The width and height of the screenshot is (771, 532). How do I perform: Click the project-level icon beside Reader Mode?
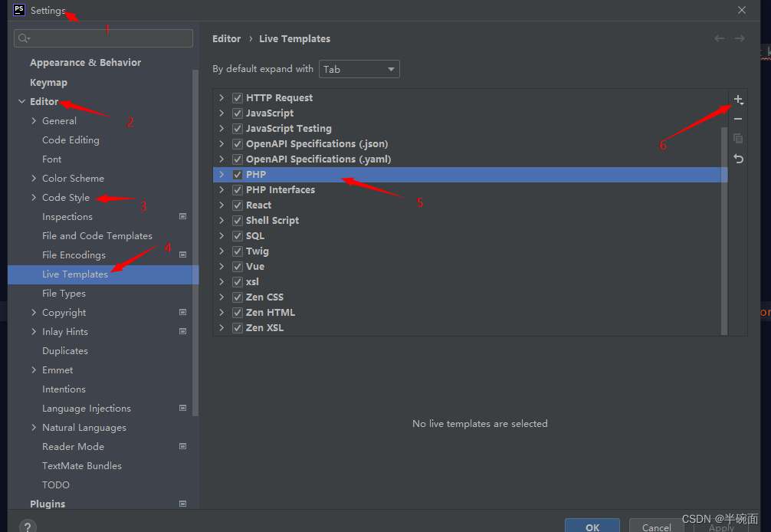click(x=182, y=446)
